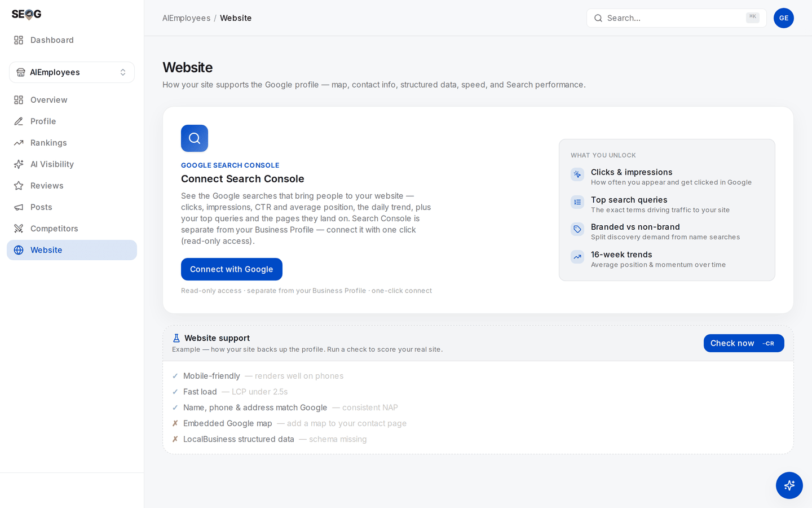Click the Website page title
Screen dimensions: 812x508
pos(188,67)
